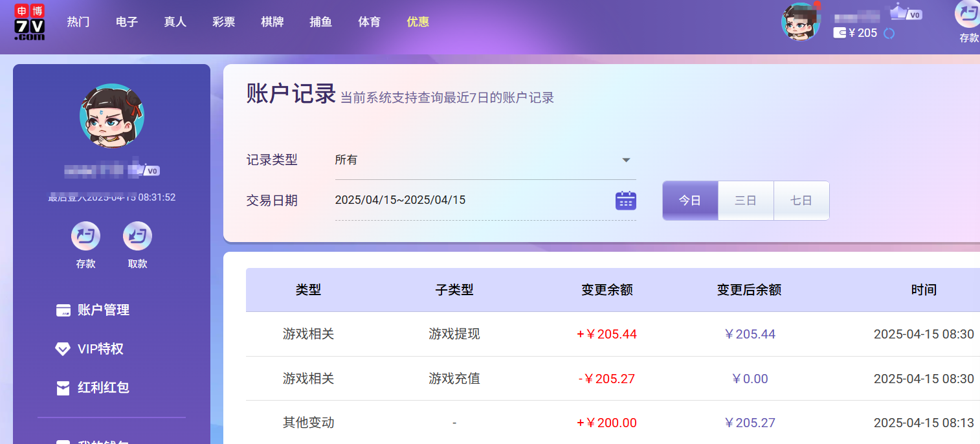Click the sidebar withdraw (取款) icon
The width and height of the screenshot is (980, 444).
point(137,236)
